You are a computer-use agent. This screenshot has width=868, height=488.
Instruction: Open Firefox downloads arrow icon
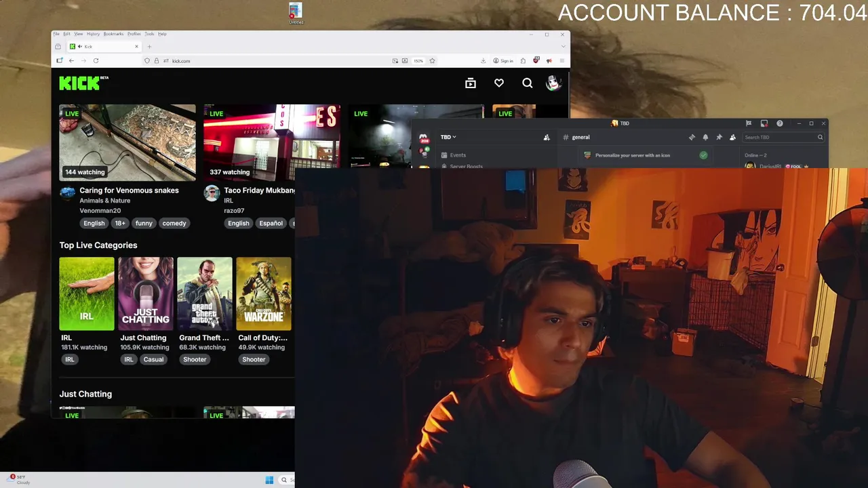point(483,61)
